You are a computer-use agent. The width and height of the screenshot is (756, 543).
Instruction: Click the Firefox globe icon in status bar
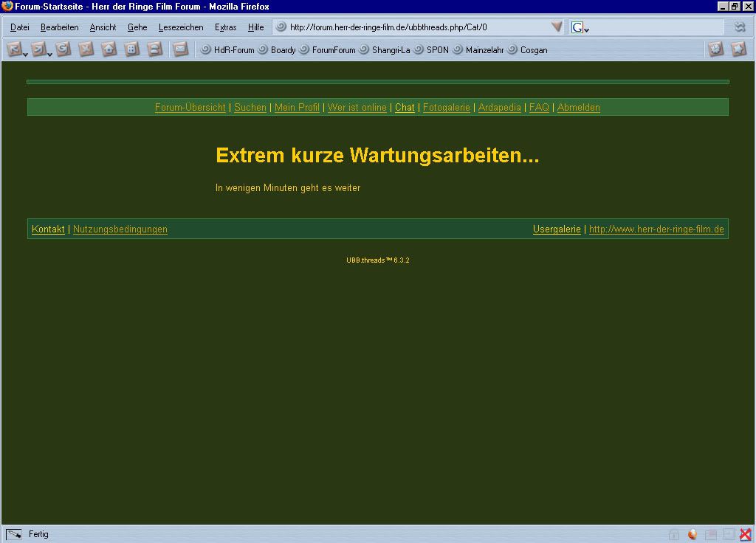(693, 534)
